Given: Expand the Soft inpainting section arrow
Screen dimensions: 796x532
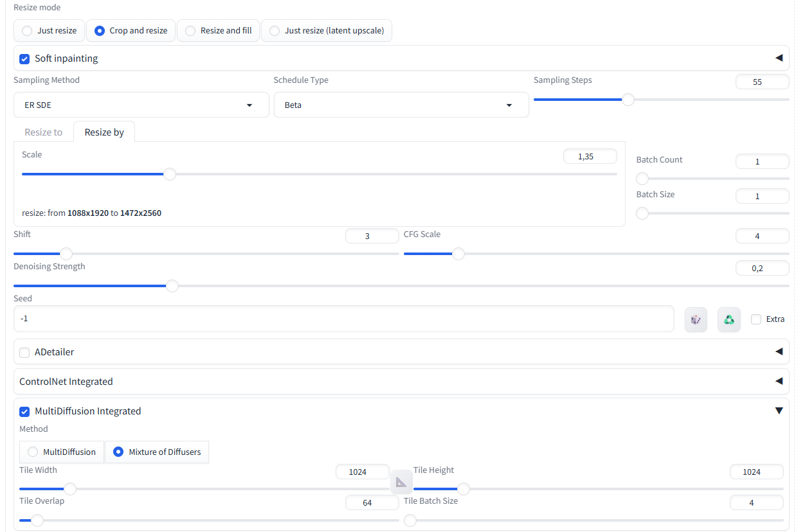Looking at the screenshot, I should (779, 58).
